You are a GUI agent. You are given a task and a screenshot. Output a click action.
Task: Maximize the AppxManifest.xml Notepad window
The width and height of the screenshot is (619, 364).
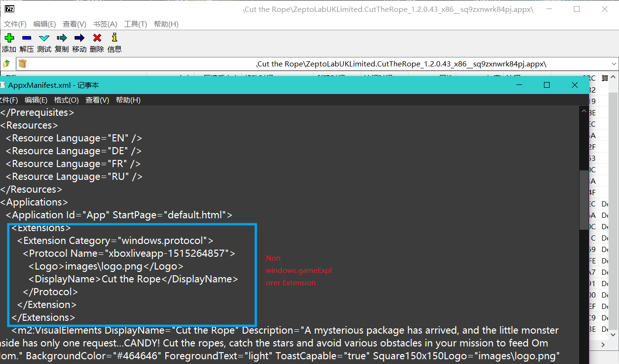[547, 85]
